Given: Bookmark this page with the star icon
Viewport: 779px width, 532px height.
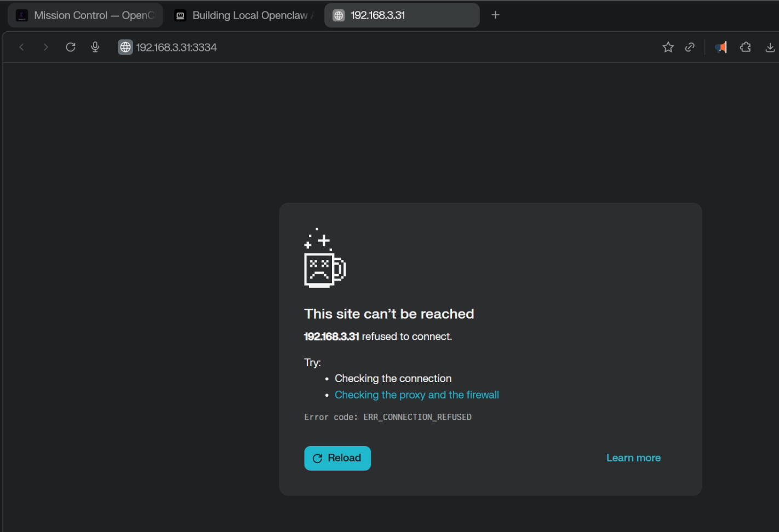Looking at the screenshot, I should pos(668,47).
